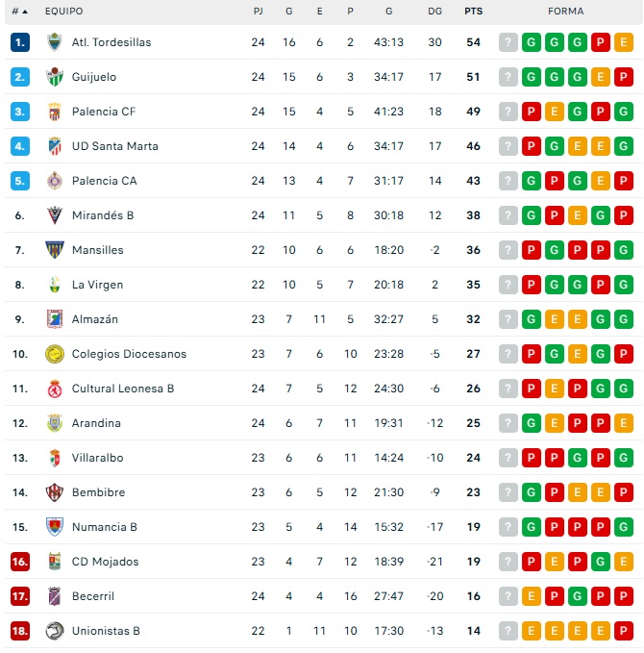Click the Cultural Leonesa B crest
Viewport: 644px width, 653px height.
[54, 389]
